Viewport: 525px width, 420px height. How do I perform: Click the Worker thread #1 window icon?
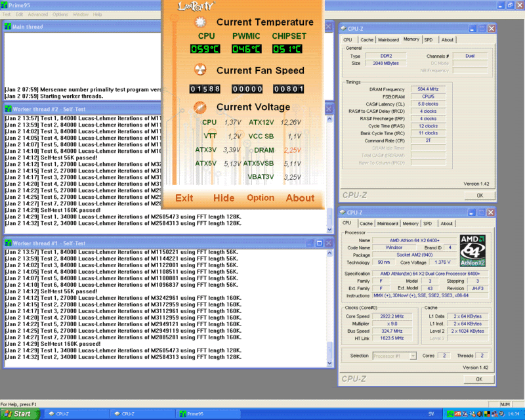click(x=8, y=243)
